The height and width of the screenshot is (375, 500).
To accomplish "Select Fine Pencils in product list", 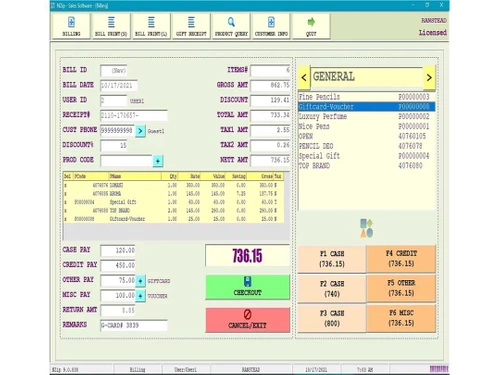I will click(367, 97).
